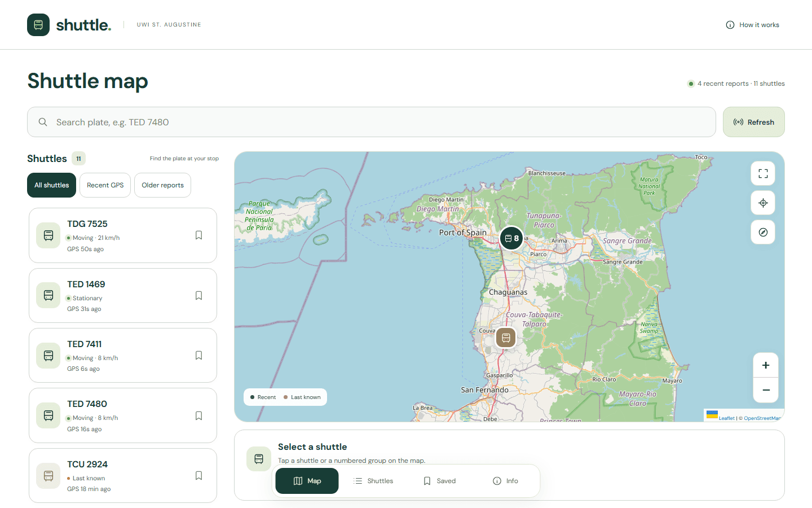Bookmark shuttle TED 1469

[198, 296]
